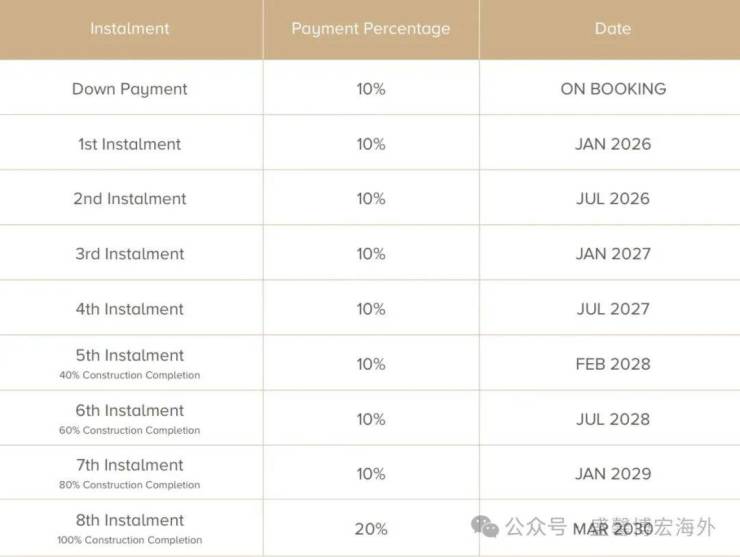740x557 pixels.
Task: Click the 20% payment percentage value
Action: point(371,529)
